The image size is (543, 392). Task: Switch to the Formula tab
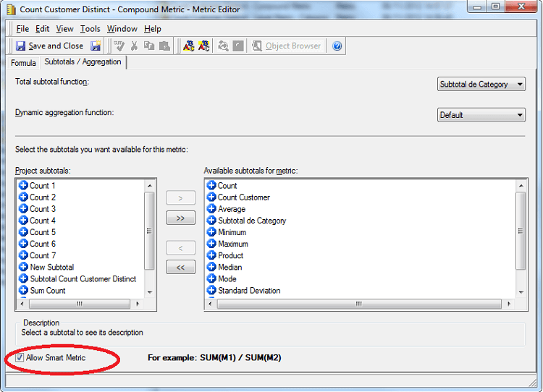tap(23, 63)
